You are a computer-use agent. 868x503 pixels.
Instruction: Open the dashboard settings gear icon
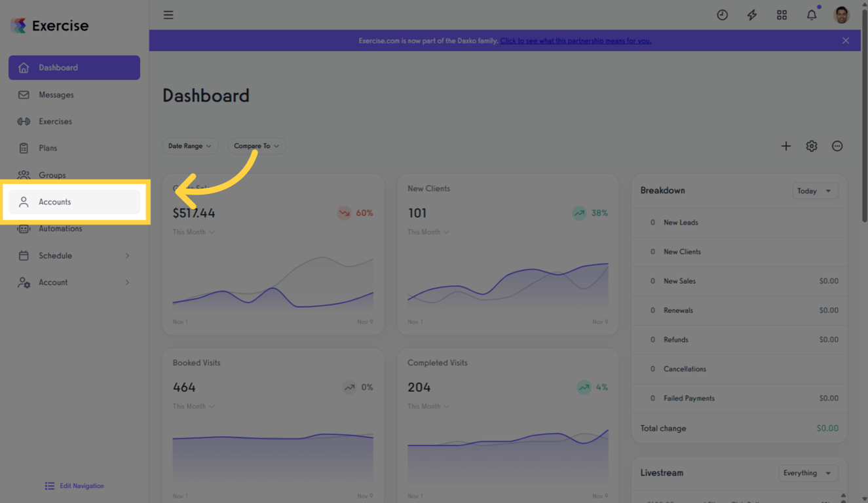(811, 146)
